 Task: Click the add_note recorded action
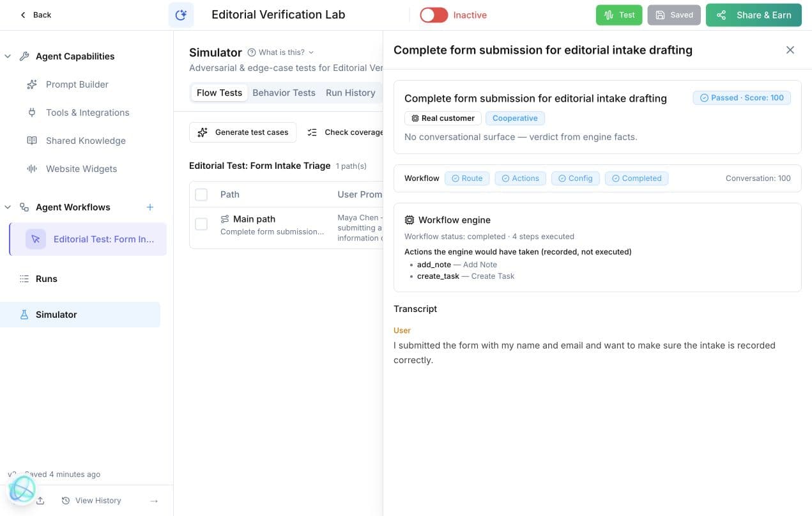click(457, 265)
